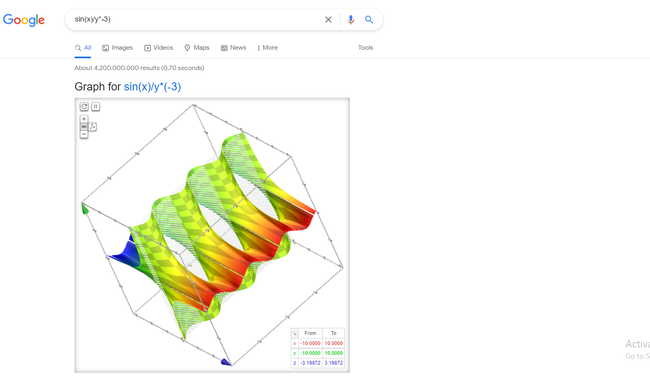Click the From column header in range table
The height and width of the screenshot is (376, 650).
(310, 333)
